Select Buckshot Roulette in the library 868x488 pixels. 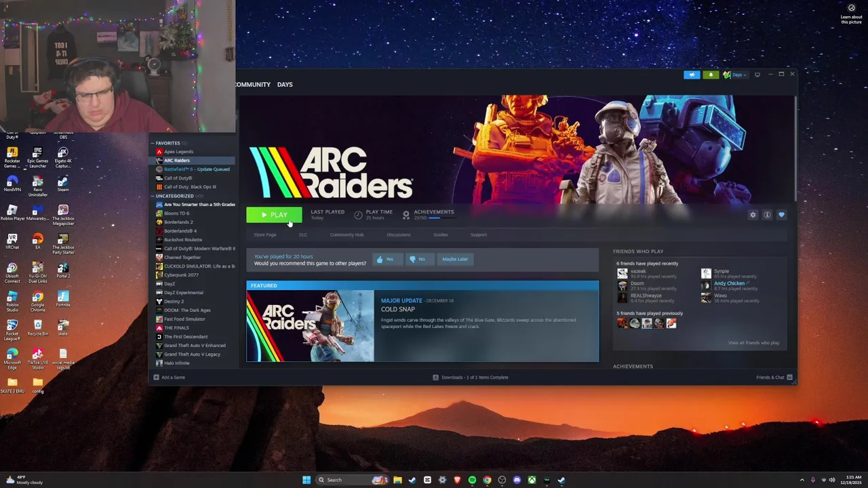coord(182,240)
